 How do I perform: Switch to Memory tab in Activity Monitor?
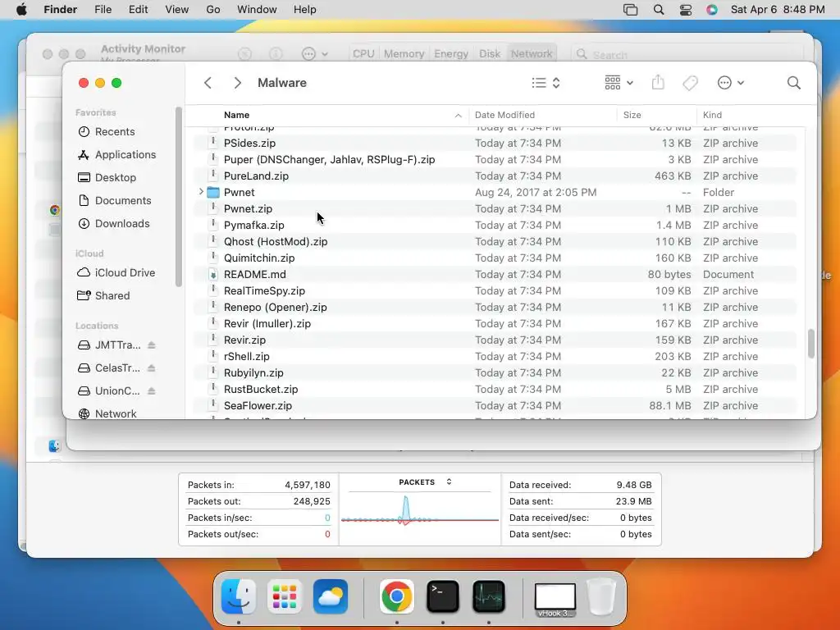[x=404, y=53]
